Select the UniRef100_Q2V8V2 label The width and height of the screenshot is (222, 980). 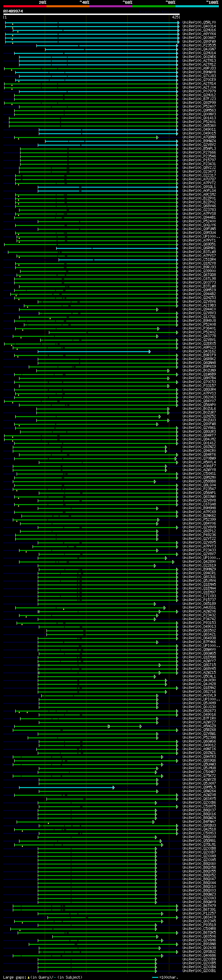pyautogui.click(x=199, y=145)
